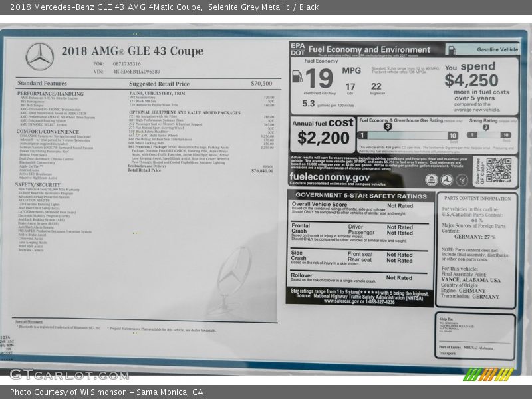Click the "VANCE, ALABAMA USA" assembly point
The width and height of the screenshot is (532, 399).
point(471,280)
